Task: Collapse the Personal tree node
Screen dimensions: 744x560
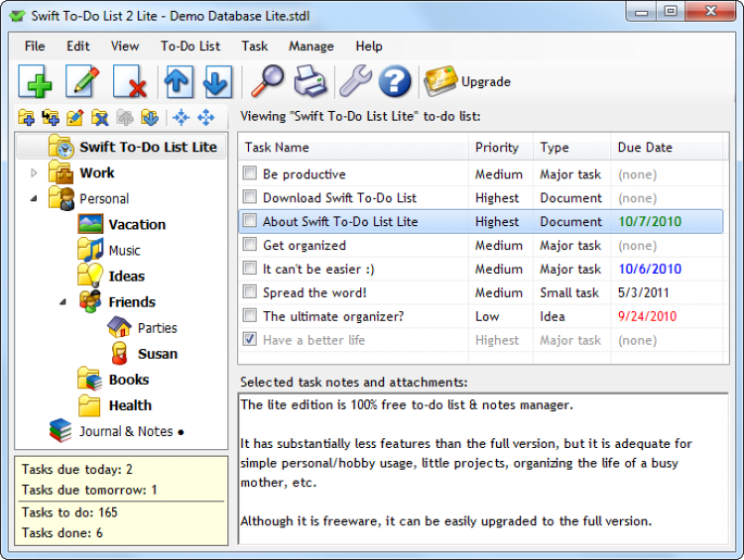Action: pyautogui.click(x=35, y=198)
